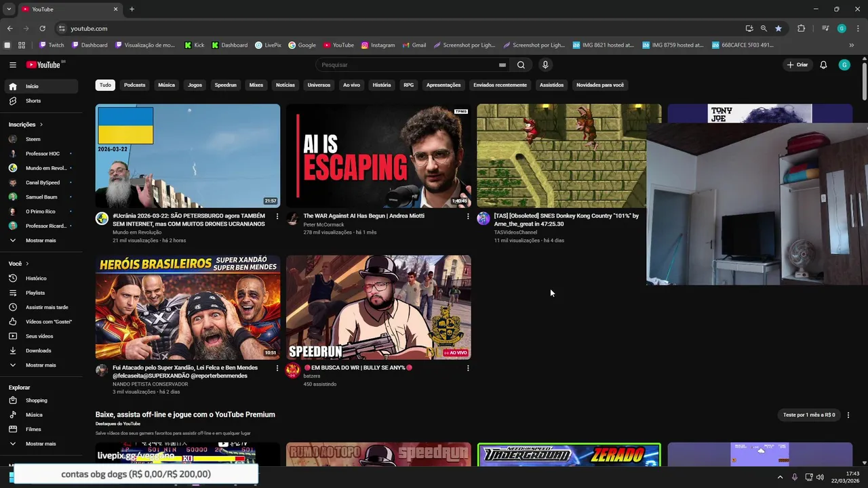Start voice search with microphone icon
This screenshot has width=868, height=488.
[545, 65]
